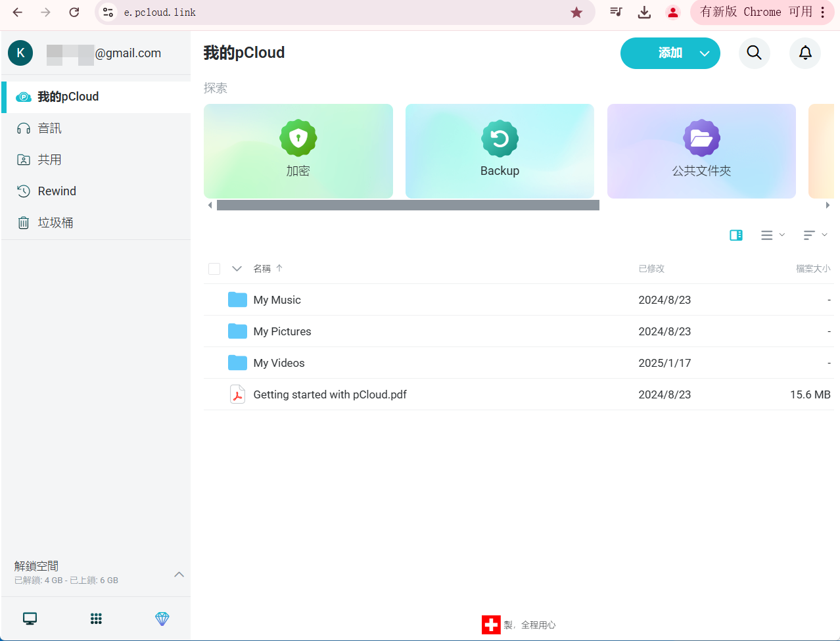Click the Swiss flag icon in footer
The image size is (840, 641).
coord(491,625)
